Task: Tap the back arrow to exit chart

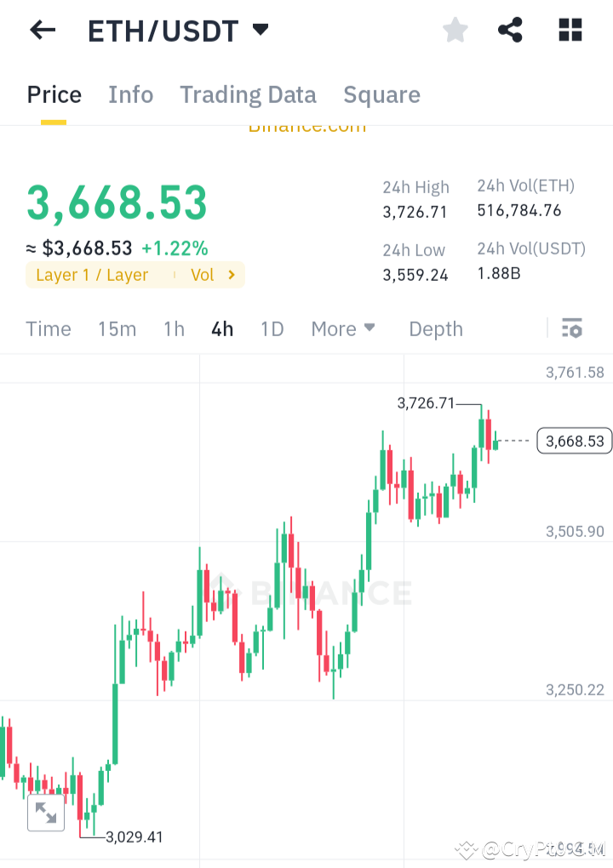Action: coord(42,30)
